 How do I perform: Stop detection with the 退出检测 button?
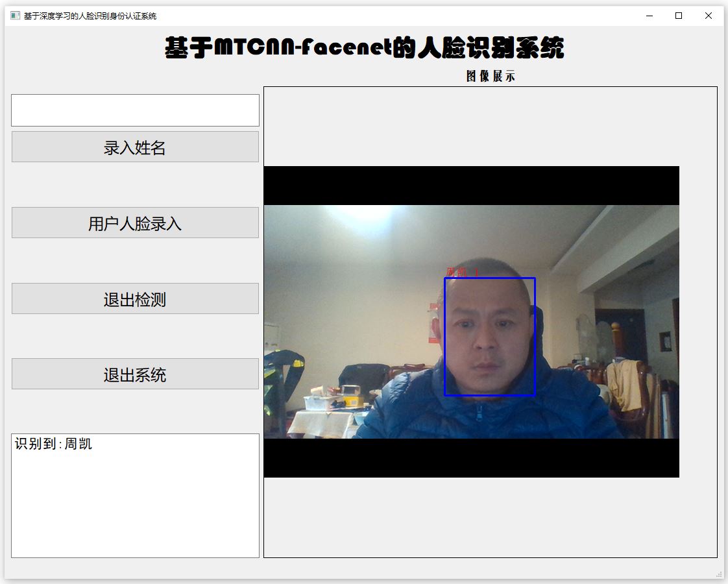135,298
